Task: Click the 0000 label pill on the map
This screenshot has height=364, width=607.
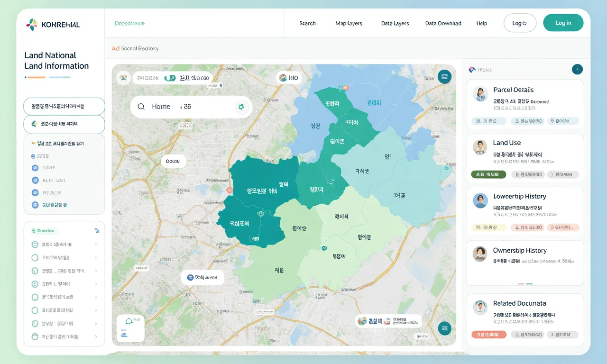Action: click(173, 161)
